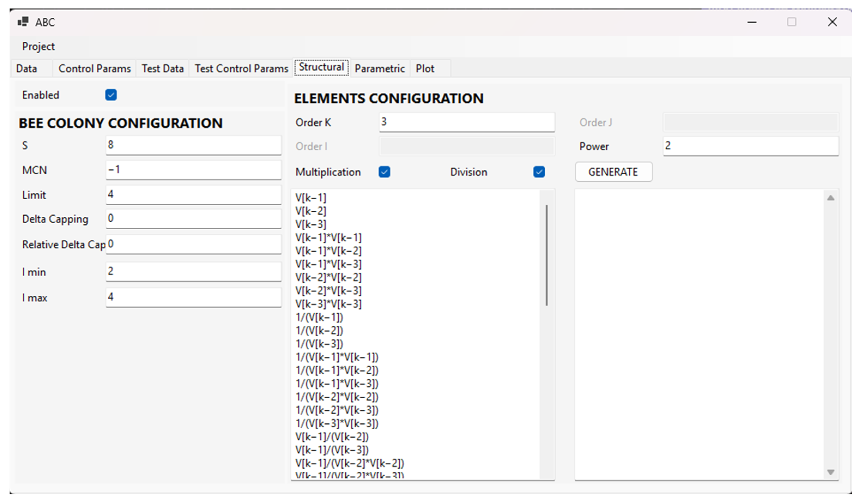Focus the S input field
Screen dimensions: 860x504
tap(193, 145)
